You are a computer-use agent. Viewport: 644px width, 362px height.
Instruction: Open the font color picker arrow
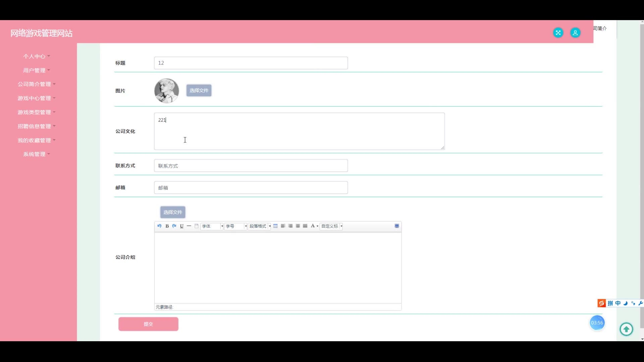tap(317, 226)
